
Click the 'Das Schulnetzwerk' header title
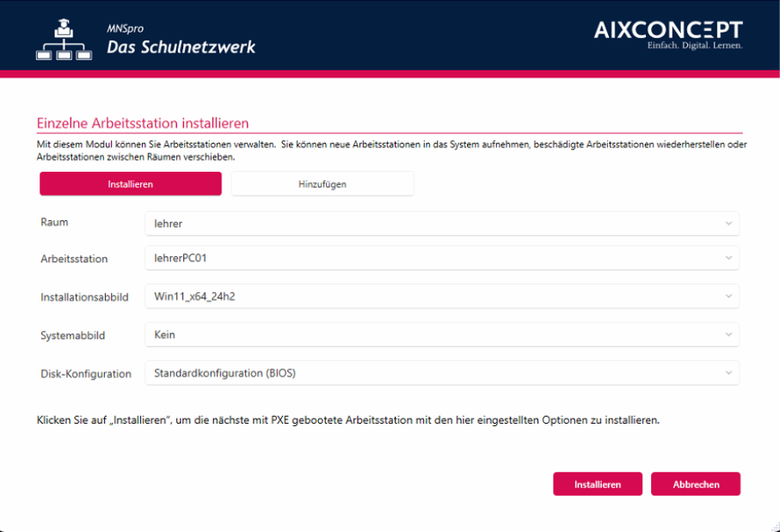[x=181, y=47]
